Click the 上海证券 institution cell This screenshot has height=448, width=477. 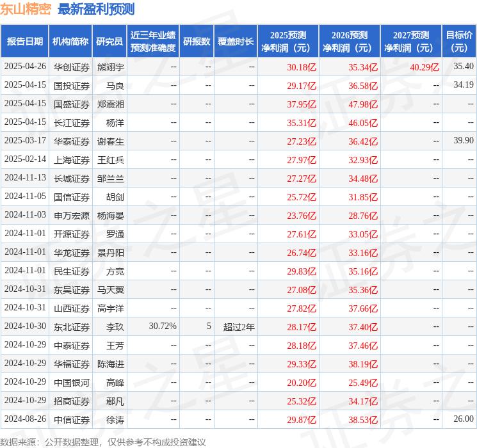72,160
